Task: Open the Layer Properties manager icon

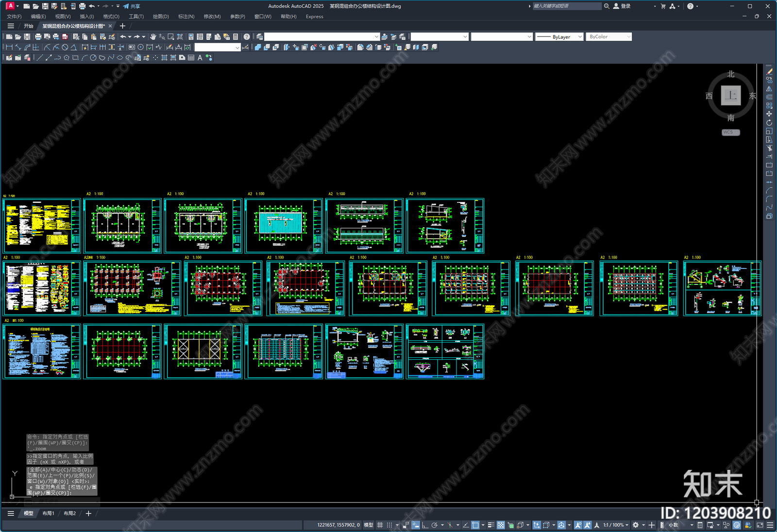Action: tap(260, 37)
